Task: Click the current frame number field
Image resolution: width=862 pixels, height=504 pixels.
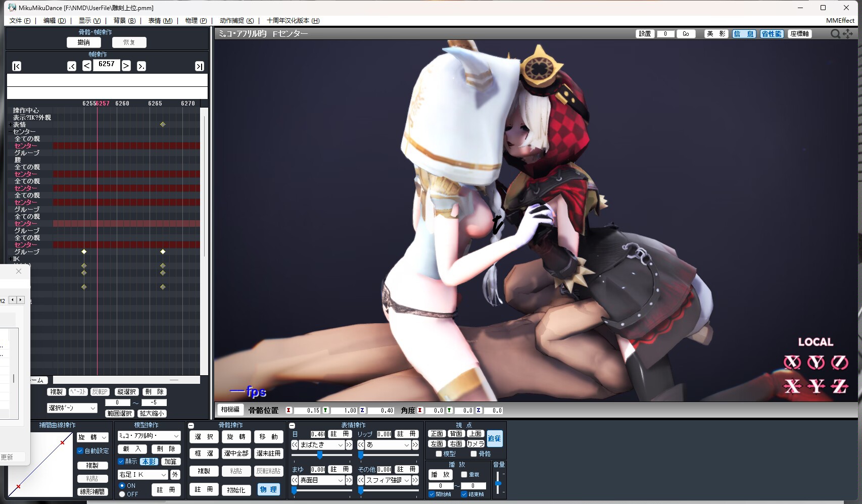Action: pyautogui.click(x=107, y=65)
